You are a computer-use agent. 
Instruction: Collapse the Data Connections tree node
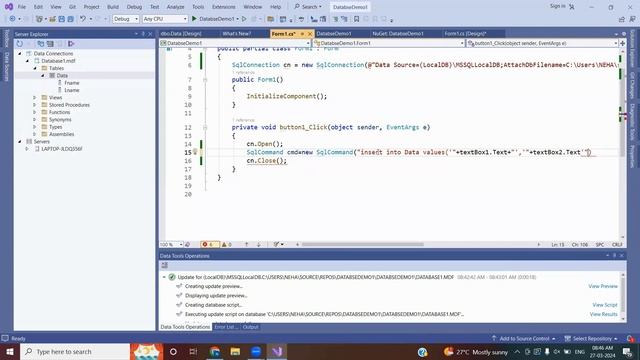pyautogui.click(x=20, y=53)
